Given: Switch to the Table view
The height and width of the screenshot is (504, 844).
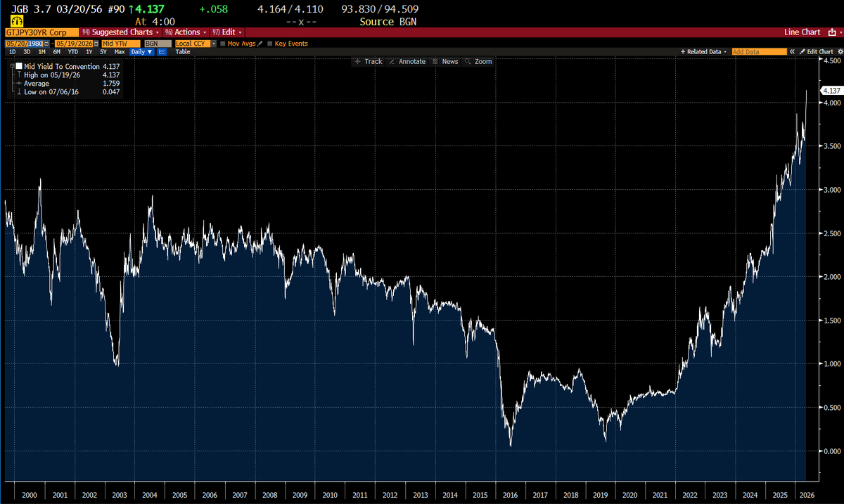Looking at the screenshot, I should pos(182,51).
